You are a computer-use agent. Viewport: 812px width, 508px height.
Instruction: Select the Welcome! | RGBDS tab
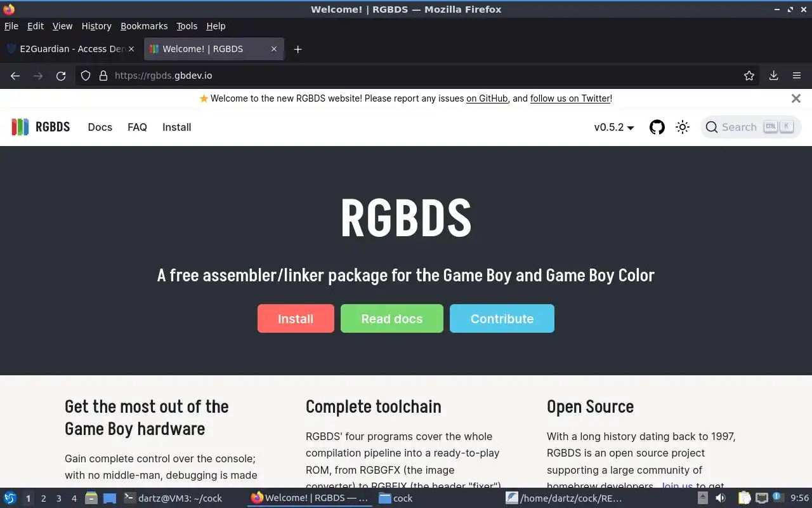pos(214,49)
